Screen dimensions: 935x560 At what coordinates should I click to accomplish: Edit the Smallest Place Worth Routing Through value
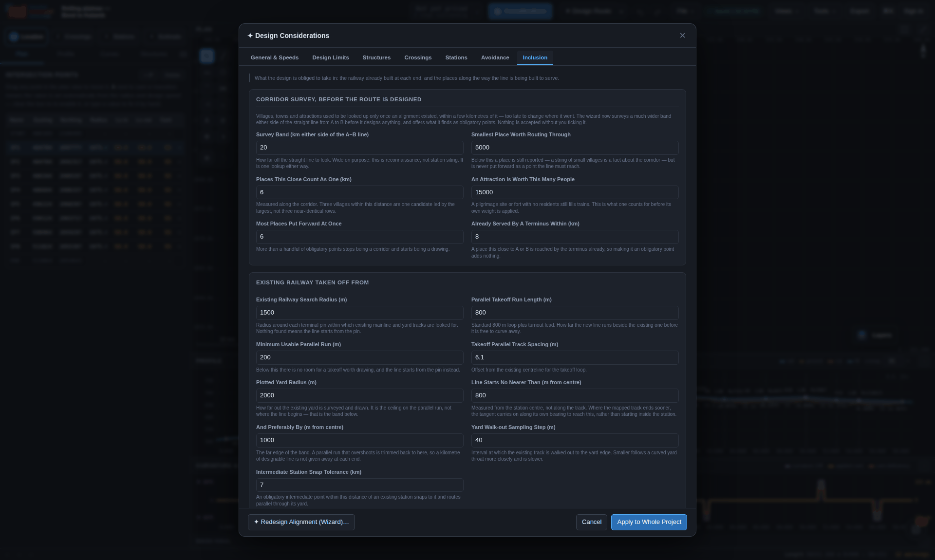click(x=575, y=148)
